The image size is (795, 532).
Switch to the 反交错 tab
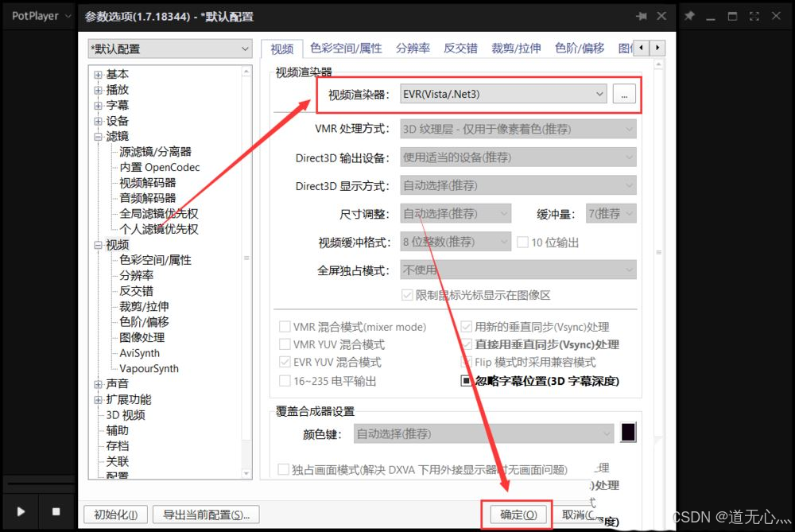tap(460, 49)
